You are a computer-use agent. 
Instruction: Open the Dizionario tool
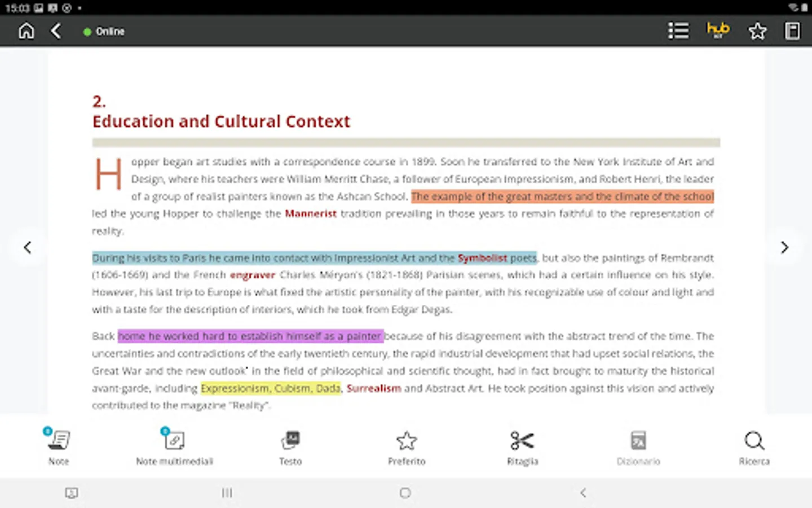click(x=638, y=448)
